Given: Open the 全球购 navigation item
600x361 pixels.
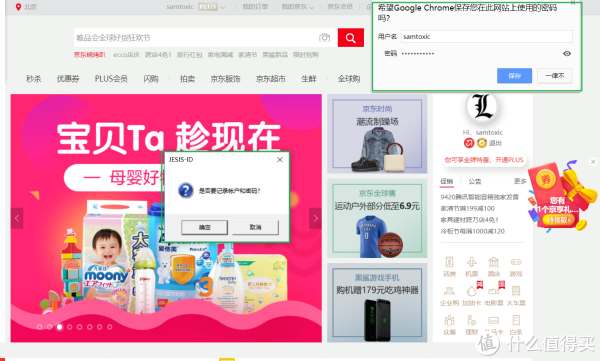Looking at the screenshot, I should [x=349, y=79].
